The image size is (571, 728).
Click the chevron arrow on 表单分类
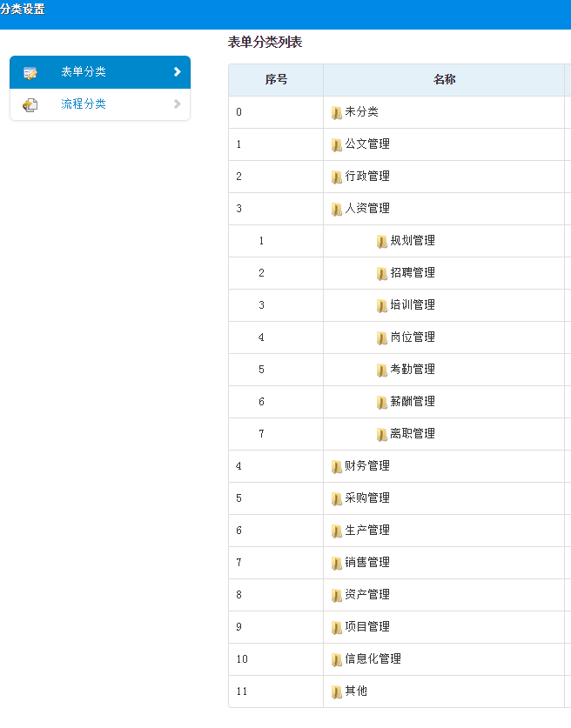[177, 72]
